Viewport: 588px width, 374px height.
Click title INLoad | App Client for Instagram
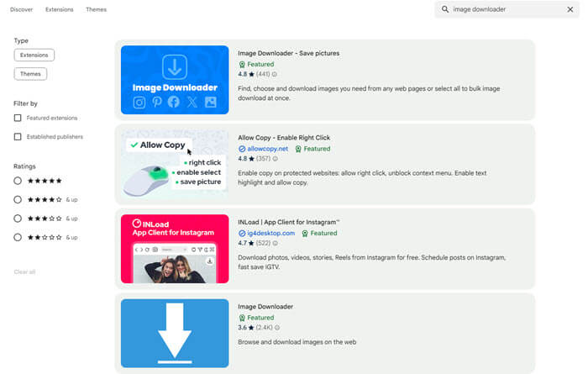[x=288, y=222]
